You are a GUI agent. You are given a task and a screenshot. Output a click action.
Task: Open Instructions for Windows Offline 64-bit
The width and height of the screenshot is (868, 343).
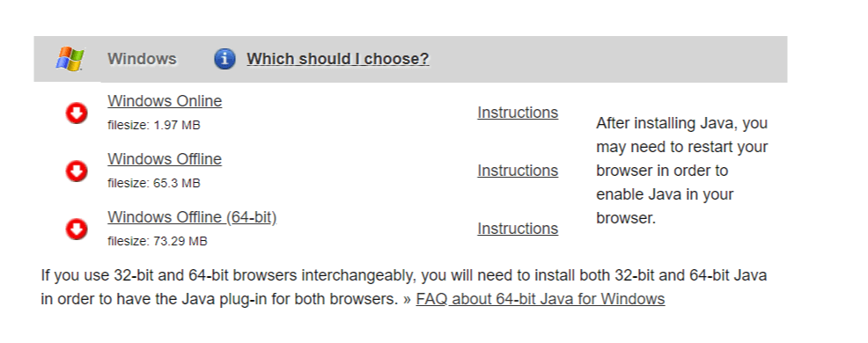pyautogui.click(x=518, y=229)
